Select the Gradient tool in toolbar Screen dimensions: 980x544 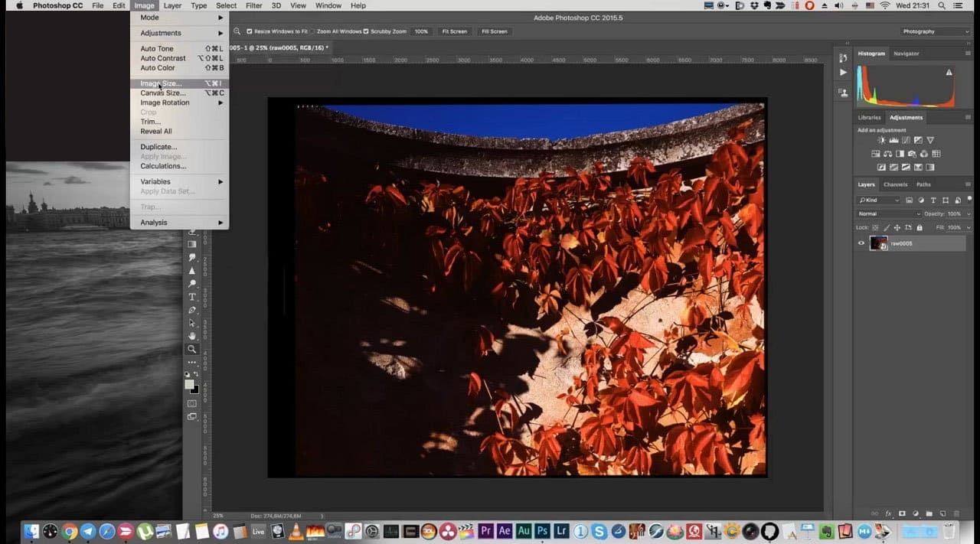191,244
